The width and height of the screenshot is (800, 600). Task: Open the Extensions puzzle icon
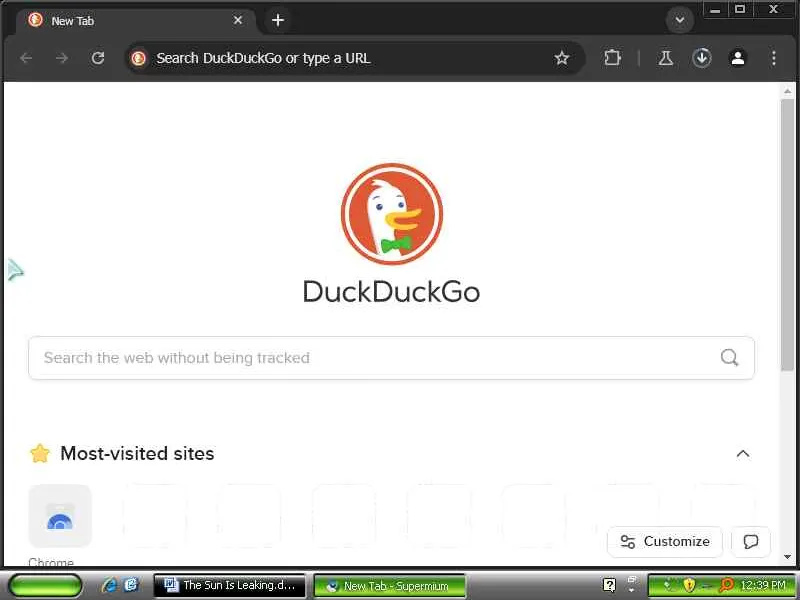[612, 58]
